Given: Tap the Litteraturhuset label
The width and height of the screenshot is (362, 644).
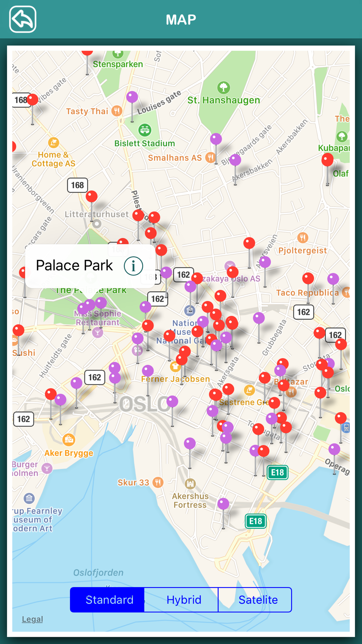Looking at the screenshot, I should click(97, 214).
